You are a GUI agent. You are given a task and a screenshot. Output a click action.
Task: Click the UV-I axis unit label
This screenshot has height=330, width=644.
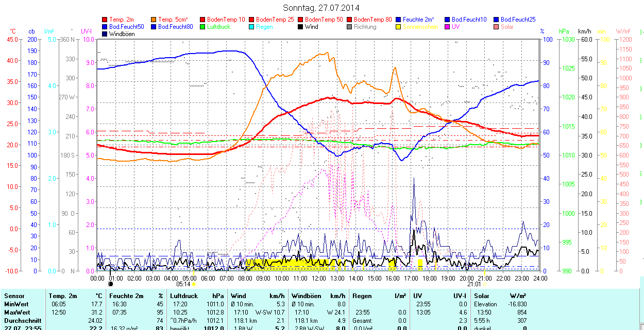tap(87, 31)
